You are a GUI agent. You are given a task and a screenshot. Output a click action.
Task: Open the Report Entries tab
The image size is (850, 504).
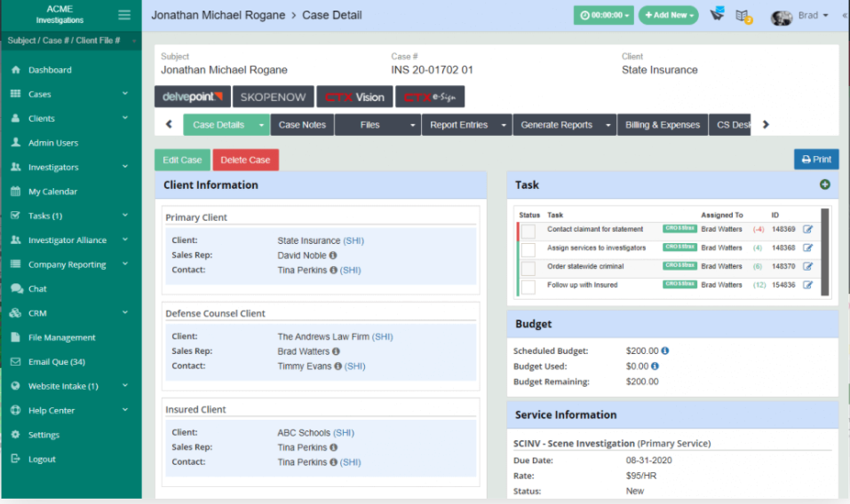(458, 125)
